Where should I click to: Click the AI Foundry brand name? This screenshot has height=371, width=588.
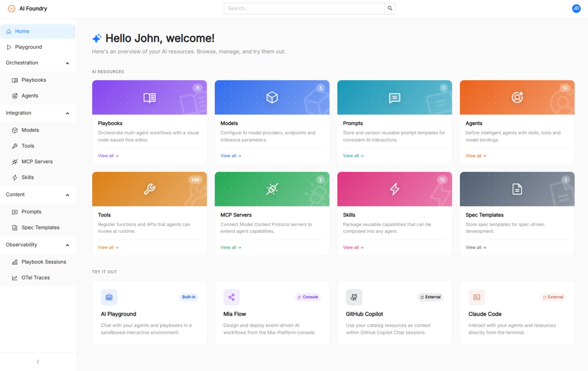(x=33, y=9)
